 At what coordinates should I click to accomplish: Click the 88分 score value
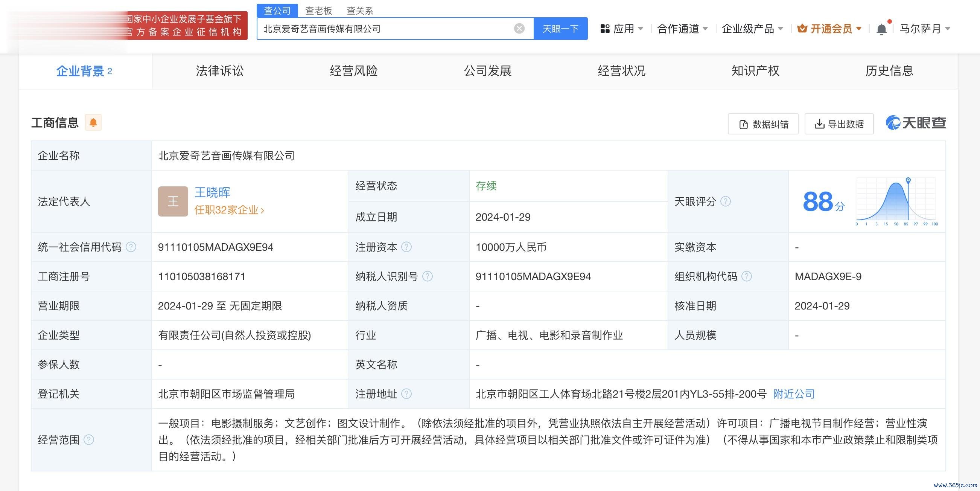pyautogui.click(x=823, y=202)
